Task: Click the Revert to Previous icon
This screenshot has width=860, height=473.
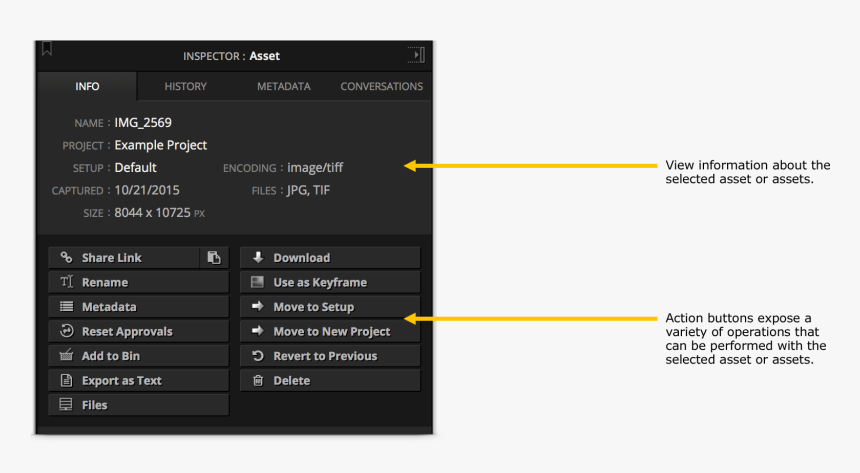Action: (x=258, y=356)
